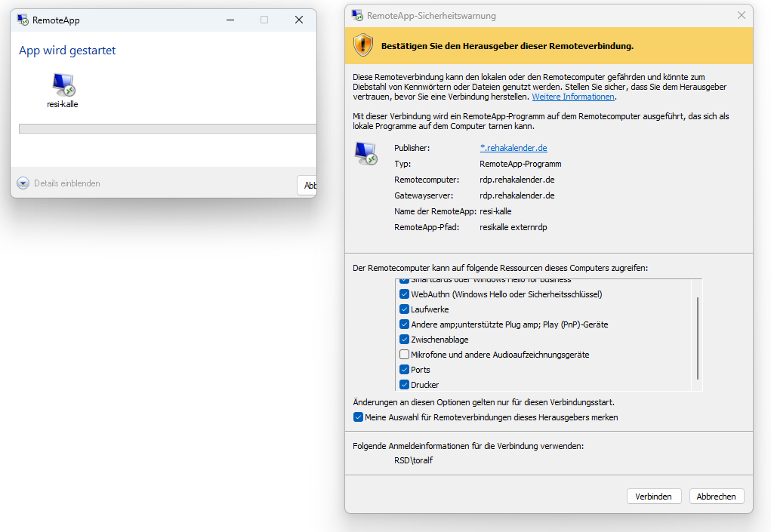Click the resources list scrollbar

[x=698, y=338]
